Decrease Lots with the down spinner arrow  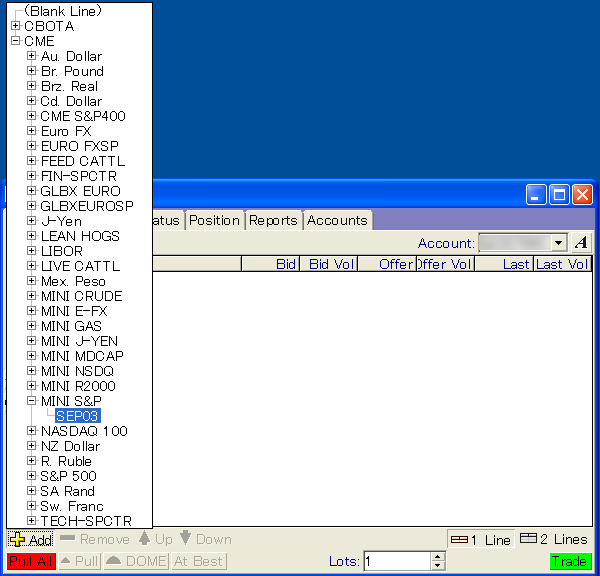438,566
